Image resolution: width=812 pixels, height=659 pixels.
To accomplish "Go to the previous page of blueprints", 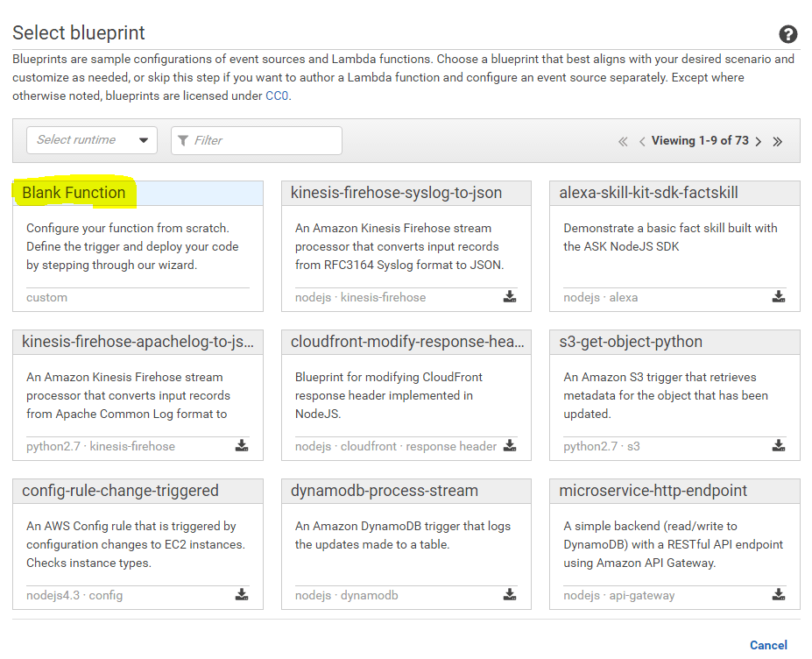I will [x=642, y=141].
